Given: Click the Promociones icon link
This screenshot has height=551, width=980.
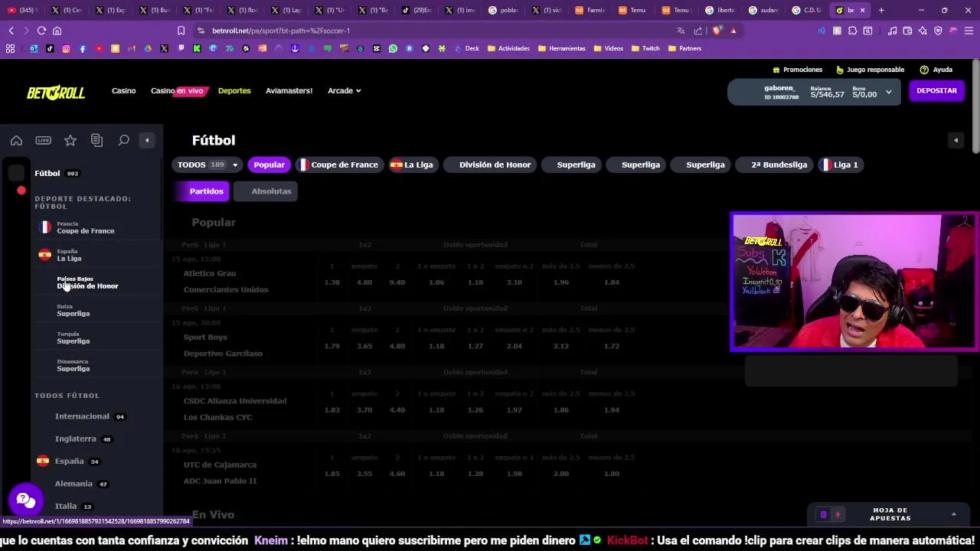Looking at the screenshot, I should 797,70.
